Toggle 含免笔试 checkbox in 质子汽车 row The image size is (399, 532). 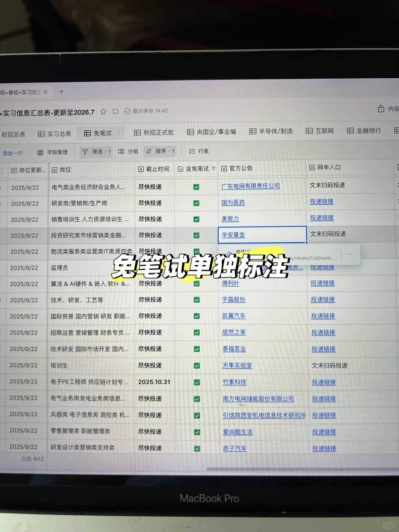click(197, 449)
